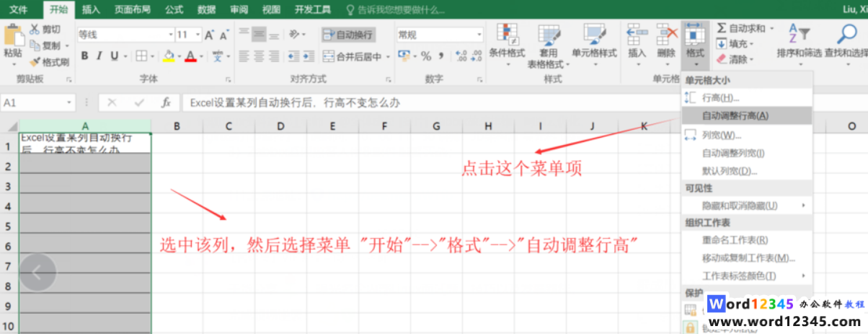Click the Copy (复制) button
868x334 pixels.
45,45
